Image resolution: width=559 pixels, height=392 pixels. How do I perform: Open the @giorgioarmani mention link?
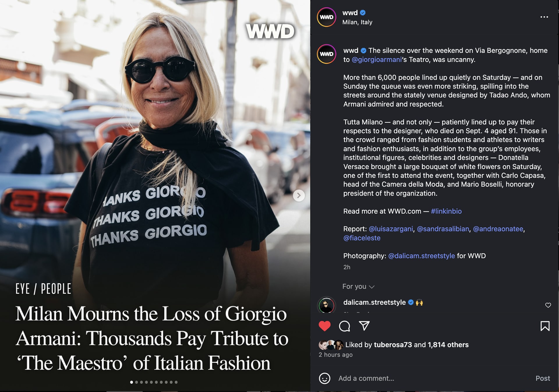[377, 60]
